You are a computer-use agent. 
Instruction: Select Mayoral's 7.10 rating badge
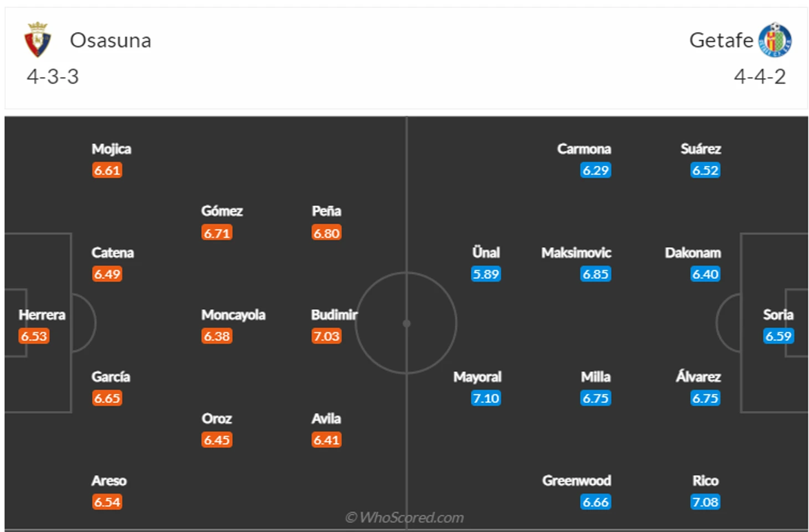pos(486,398)
